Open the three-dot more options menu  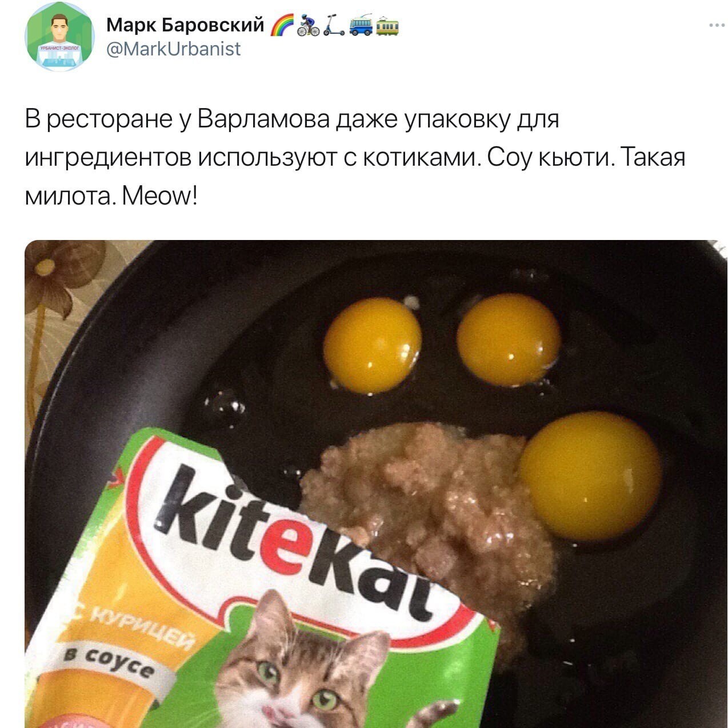[717, 25]
